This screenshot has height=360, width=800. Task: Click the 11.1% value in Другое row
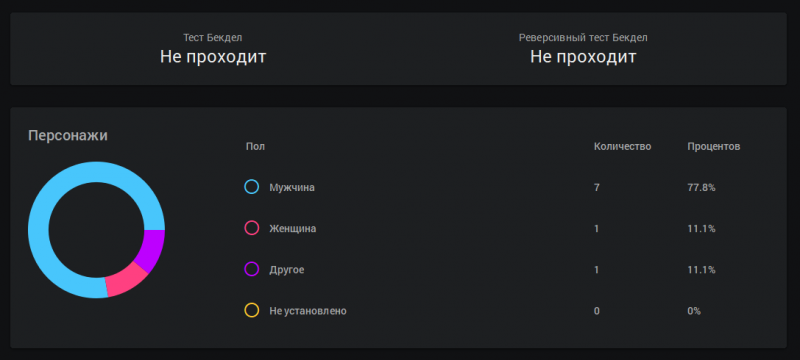[702, 270]
